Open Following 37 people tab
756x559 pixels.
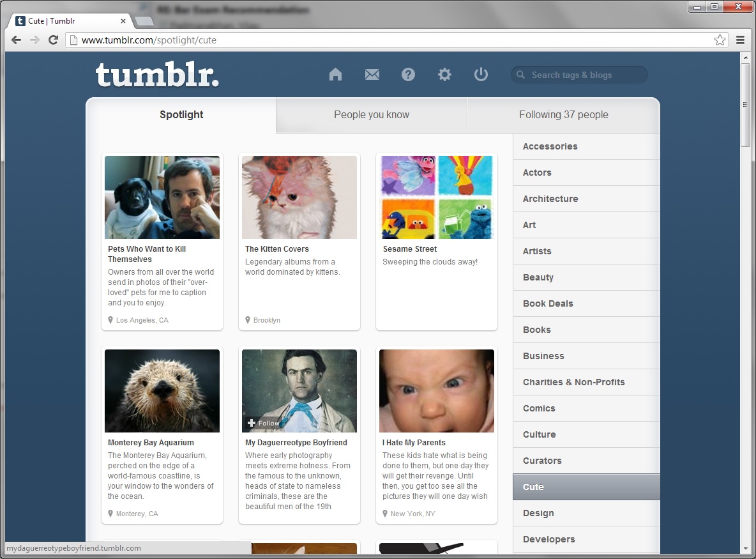click(x=564, y=115)
